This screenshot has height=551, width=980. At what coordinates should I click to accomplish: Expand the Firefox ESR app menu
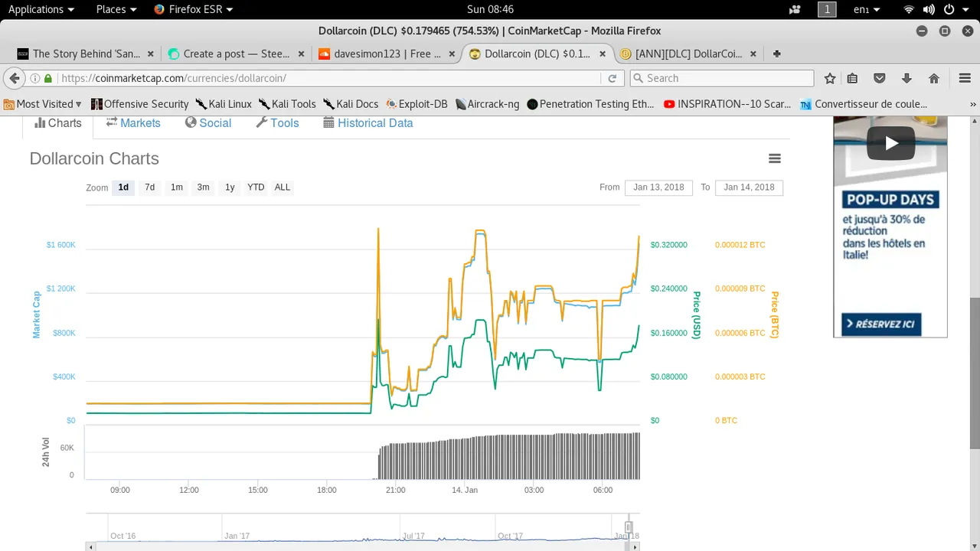(x=193, y=9)
